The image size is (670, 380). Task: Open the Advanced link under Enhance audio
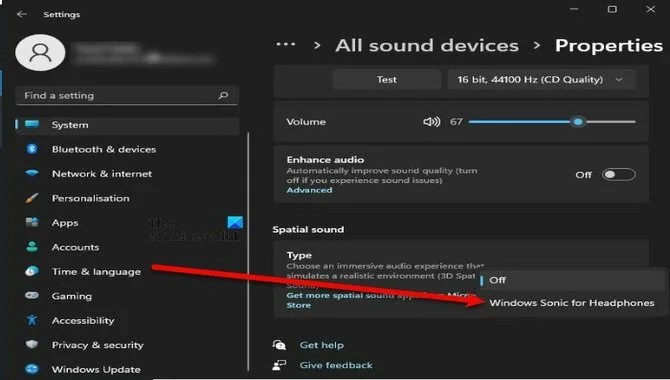[x=309, y=190]
